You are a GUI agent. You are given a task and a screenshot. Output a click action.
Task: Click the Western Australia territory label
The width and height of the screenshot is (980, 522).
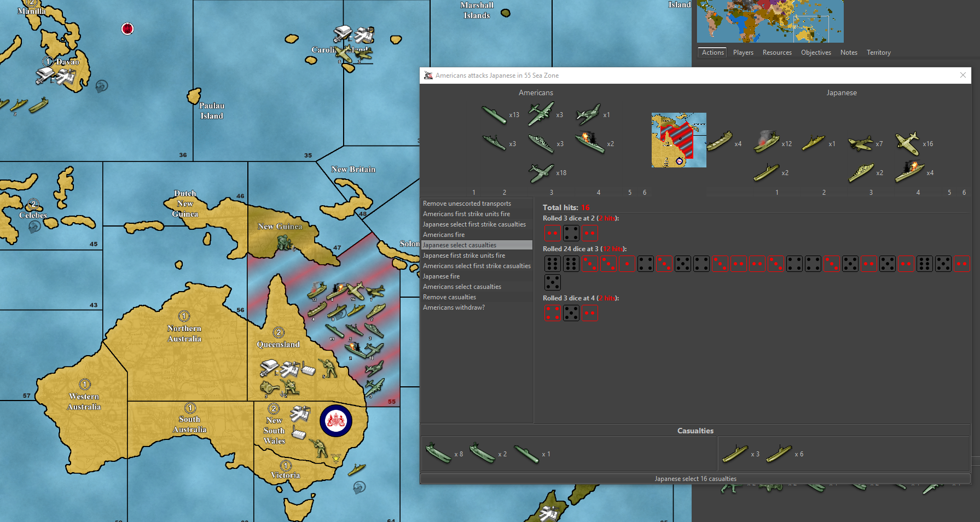[84, 402]
